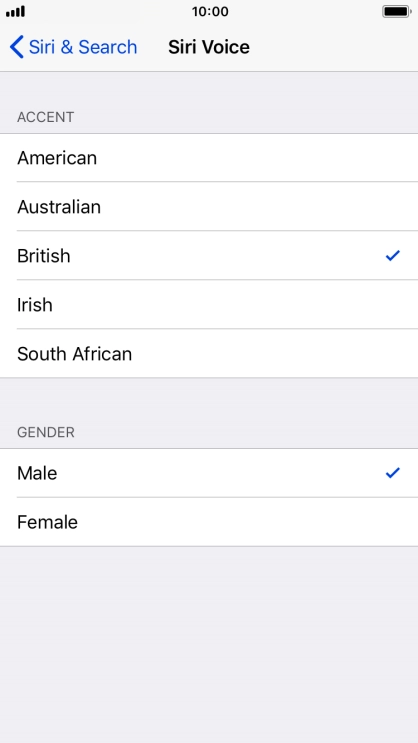The height and width of the screenshot is (743, 418).
Task: Pick the Irish accent
Action: tap(209, 304)
